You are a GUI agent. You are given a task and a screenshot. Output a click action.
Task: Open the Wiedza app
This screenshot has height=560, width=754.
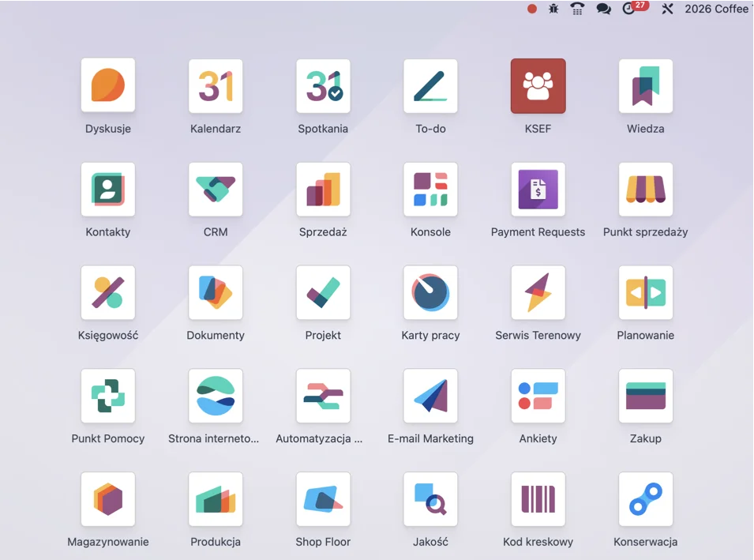645,85
